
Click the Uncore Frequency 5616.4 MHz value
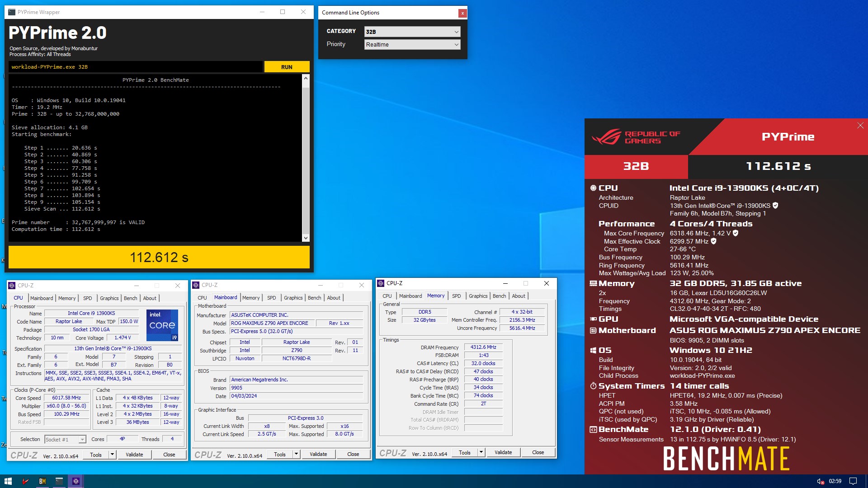pyautogui.click(x=522, y=328)
